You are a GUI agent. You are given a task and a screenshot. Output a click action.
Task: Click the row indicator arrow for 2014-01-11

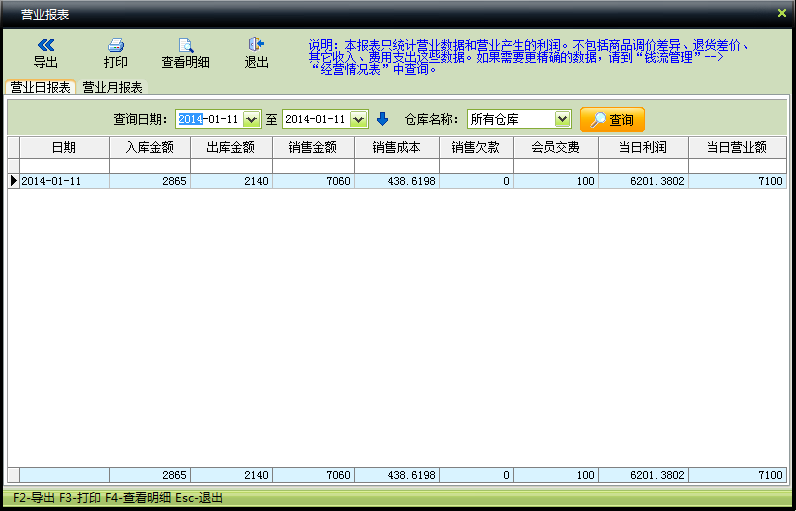tap(14, 181)
